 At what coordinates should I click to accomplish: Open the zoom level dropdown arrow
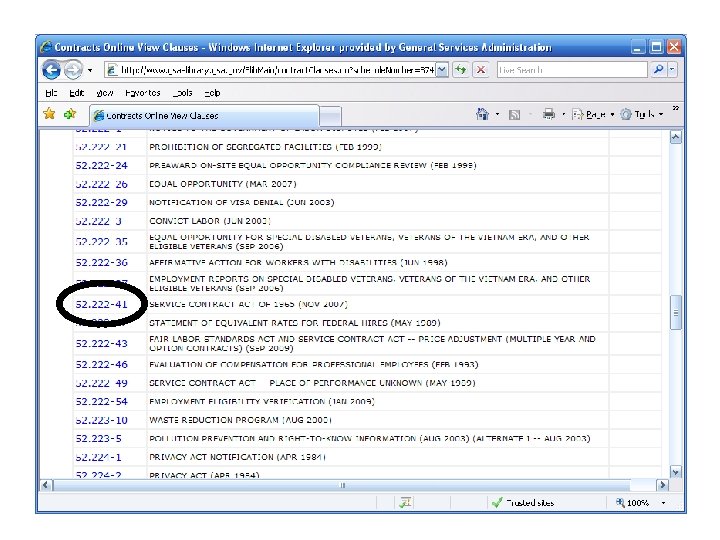[x=664, y=503]
